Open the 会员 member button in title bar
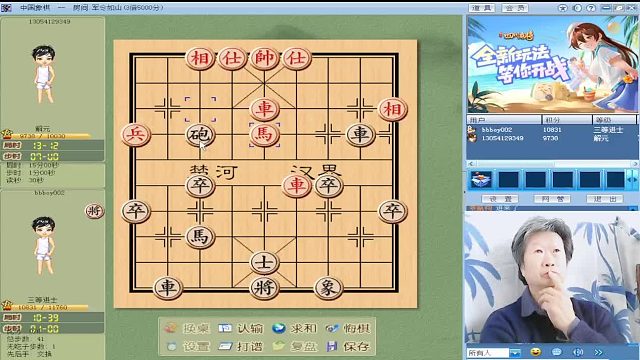640x360 pixels. (515, 8)
